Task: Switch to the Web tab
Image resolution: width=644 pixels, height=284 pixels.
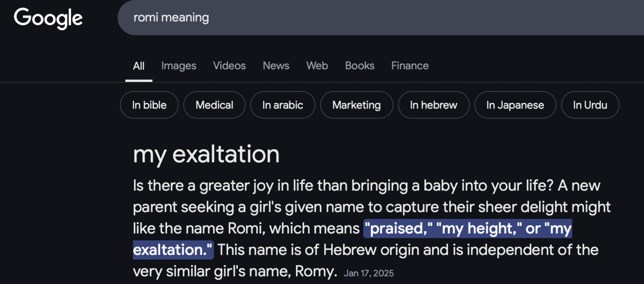Action: (x=317, y=66)
